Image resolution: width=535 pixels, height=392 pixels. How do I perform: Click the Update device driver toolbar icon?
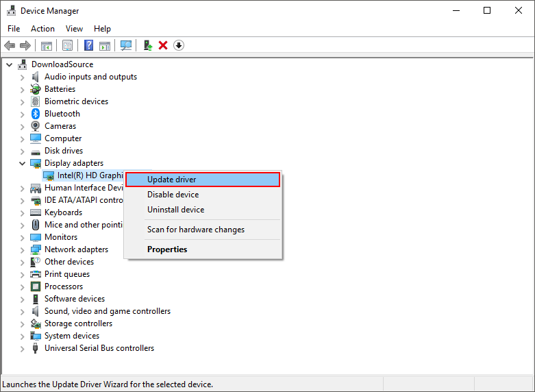(x=148, y=45)
